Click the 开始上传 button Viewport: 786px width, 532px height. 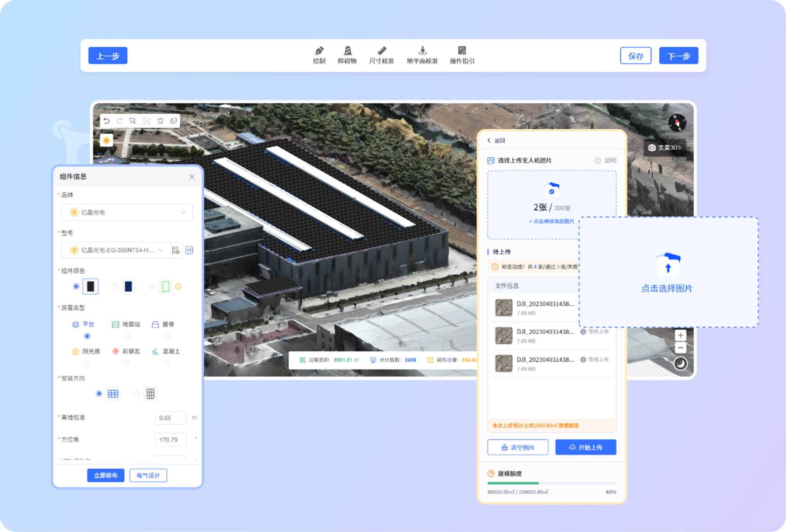click(585, 447)
